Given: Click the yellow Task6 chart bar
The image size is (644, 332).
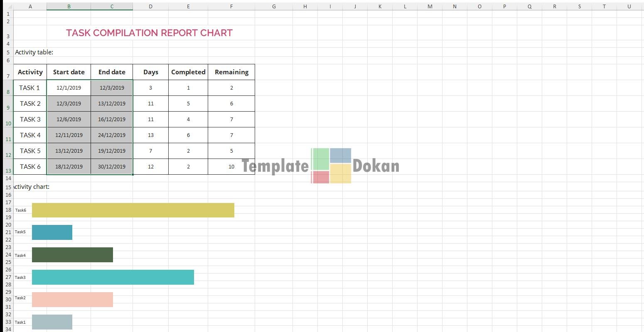Looking at the screenshot, I should pos(133,210).
